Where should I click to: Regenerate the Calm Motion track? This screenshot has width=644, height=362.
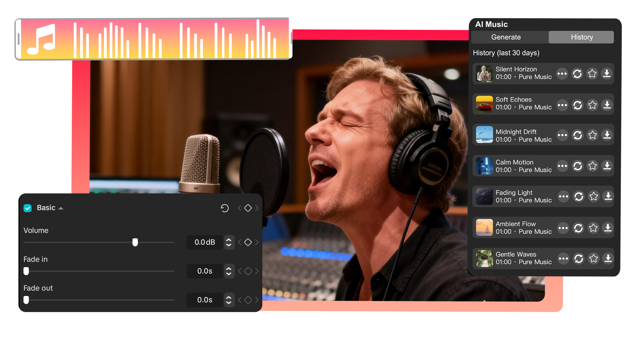578,166
